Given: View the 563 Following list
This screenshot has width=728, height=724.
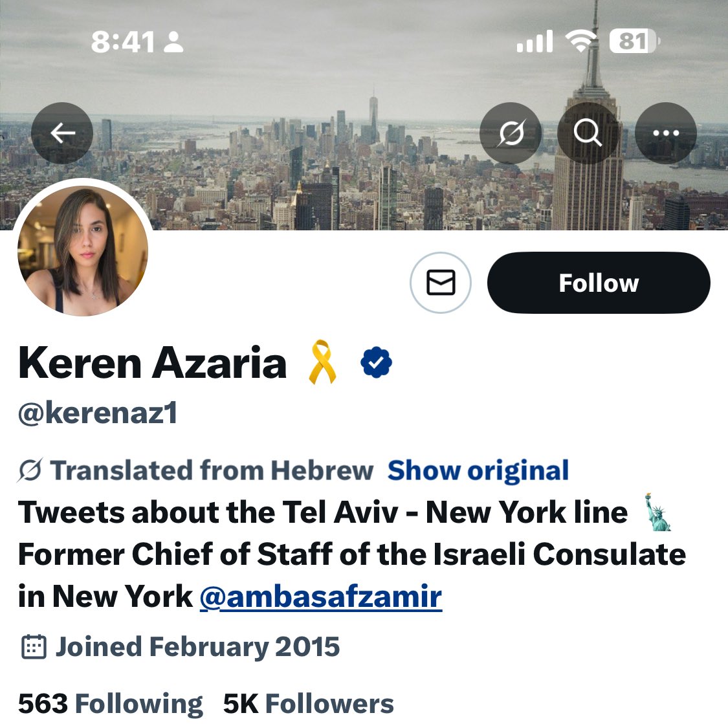Looking at the screenshot, I should tap(111, 703).
